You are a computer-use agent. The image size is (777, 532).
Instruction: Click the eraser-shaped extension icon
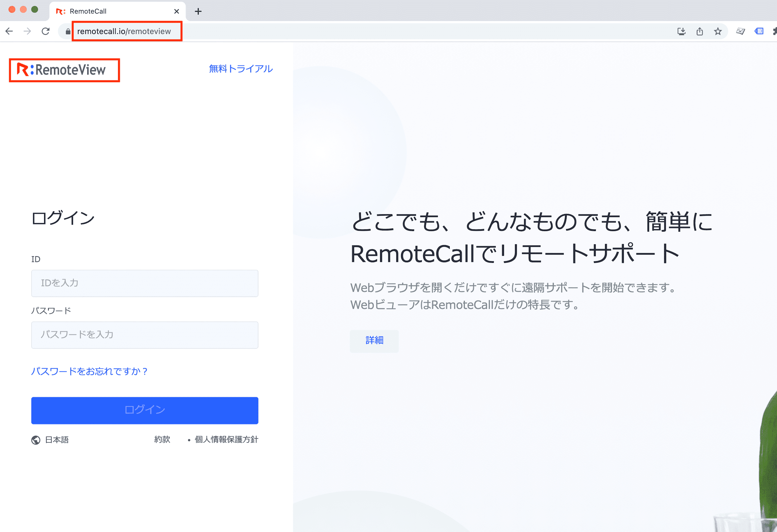pos(741,31)
